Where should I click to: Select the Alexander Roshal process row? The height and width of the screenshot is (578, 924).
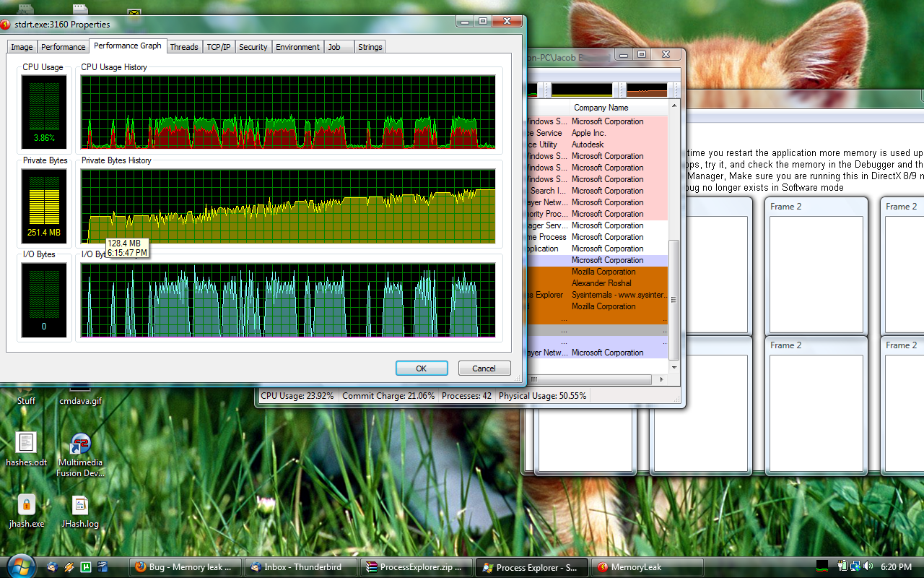tap(601, 283)
